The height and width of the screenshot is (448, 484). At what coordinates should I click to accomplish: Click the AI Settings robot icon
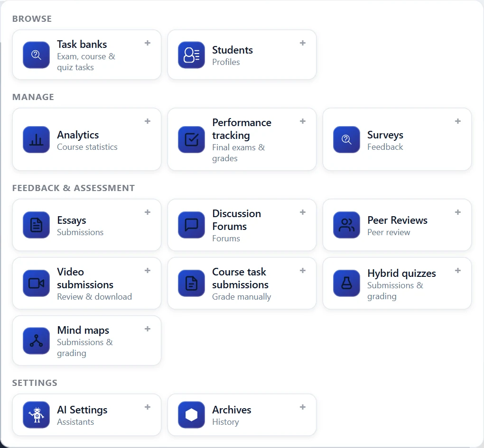[x=36, y=415]
